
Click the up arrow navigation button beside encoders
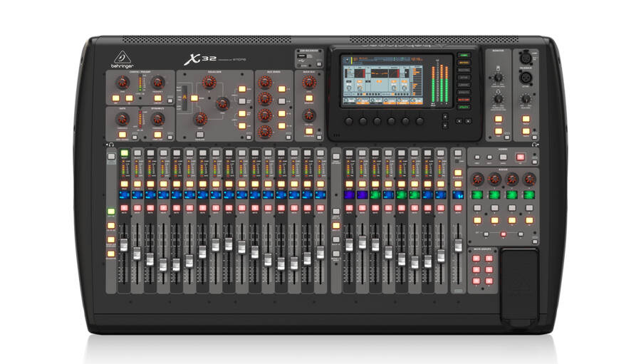click(x=445, y=117)
